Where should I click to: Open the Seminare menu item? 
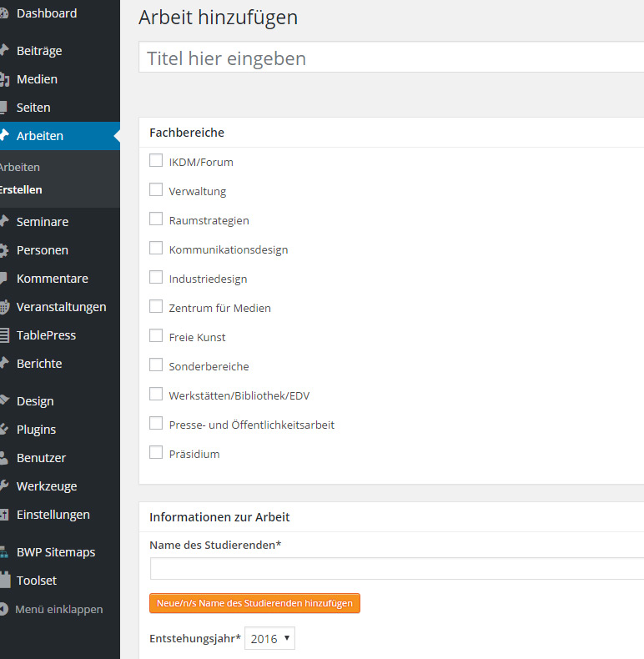(x=43, y=222)
